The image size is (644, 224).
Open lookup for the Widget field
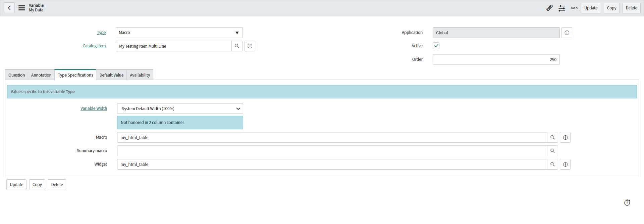coord(552,164)
